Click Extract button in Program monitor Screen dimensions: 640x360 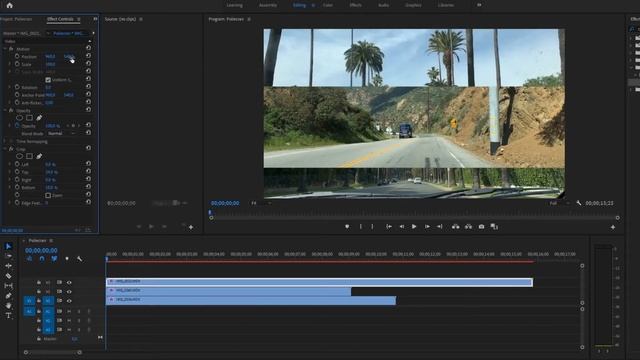469,227
